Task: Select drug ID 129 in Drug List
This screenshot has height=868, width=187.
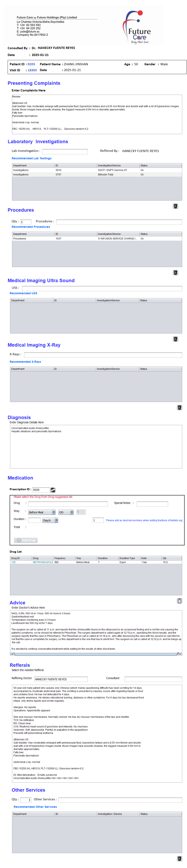Action: click(13, 562)
